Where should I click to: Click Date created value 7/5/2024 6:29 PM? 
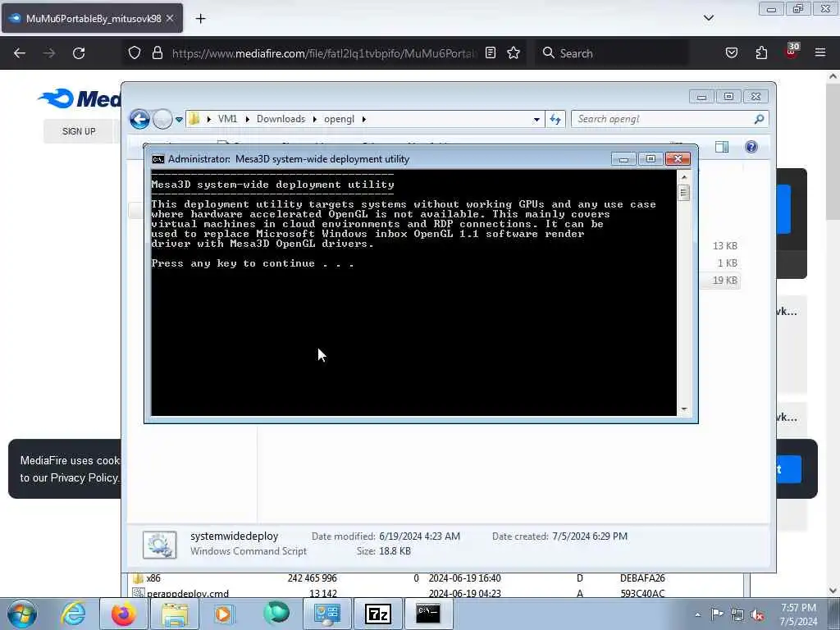[x=590, y=536]
